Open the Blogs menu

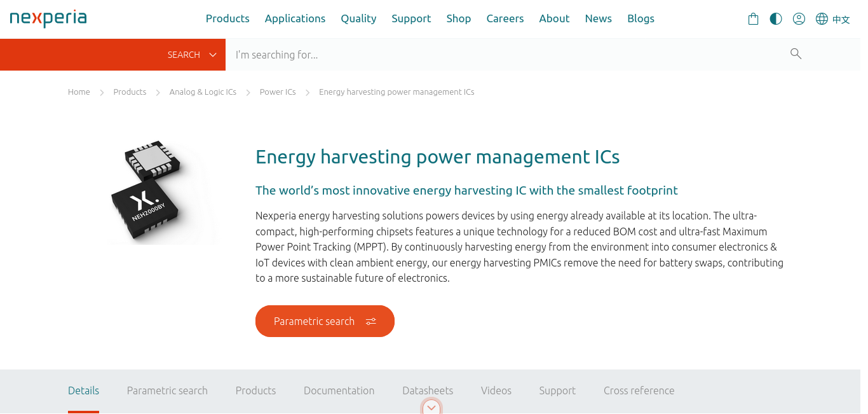(x=641, y=18)
